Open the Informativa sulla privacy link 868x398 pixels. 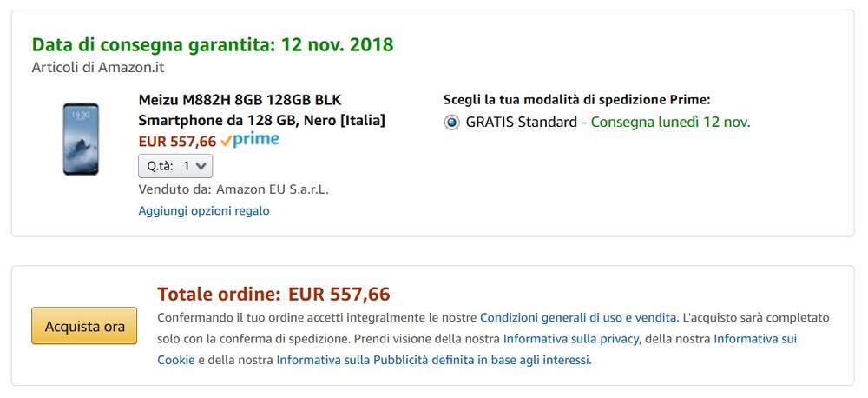[571, 339]
